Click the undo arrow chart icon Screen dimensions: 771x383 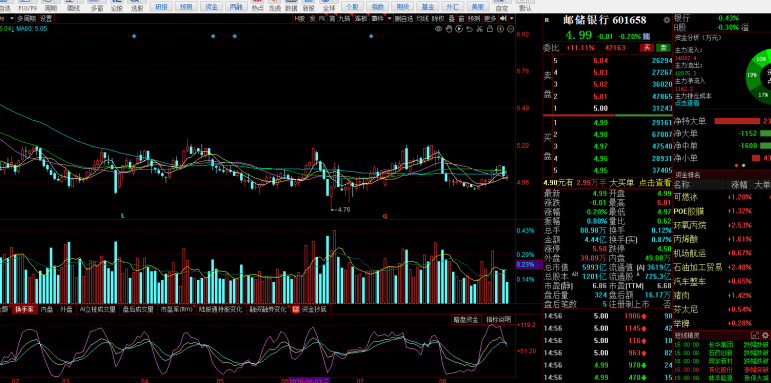[469, 29]
